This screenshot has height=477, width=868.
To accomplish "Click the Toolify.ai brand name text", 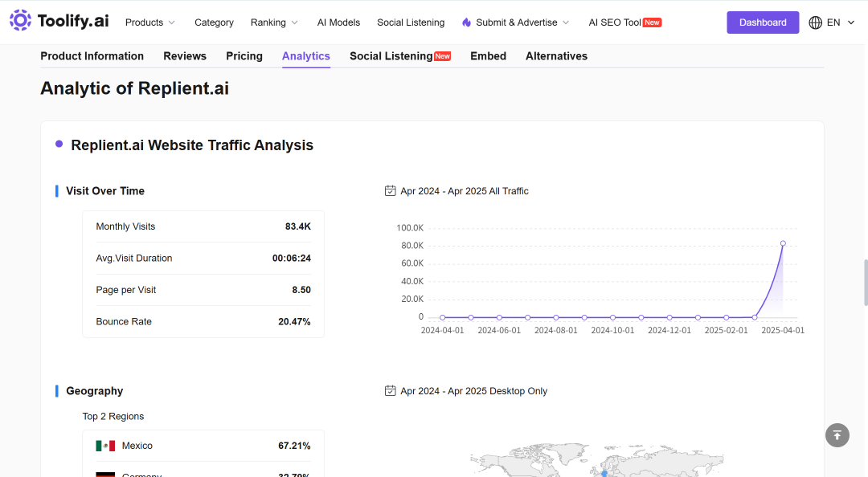I will click(73, 21).
